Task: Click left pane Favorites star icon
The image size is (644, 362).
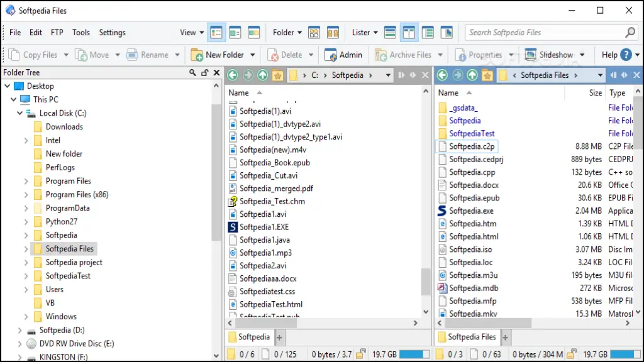Action: pos(277,75)
